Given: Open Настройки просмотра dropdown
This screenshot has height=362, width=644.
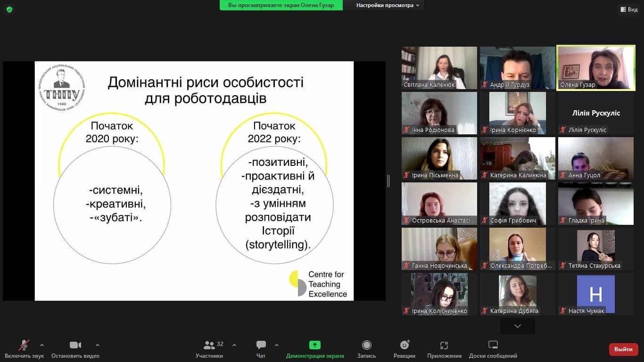Looking at the screenshot, I should 387,5.
